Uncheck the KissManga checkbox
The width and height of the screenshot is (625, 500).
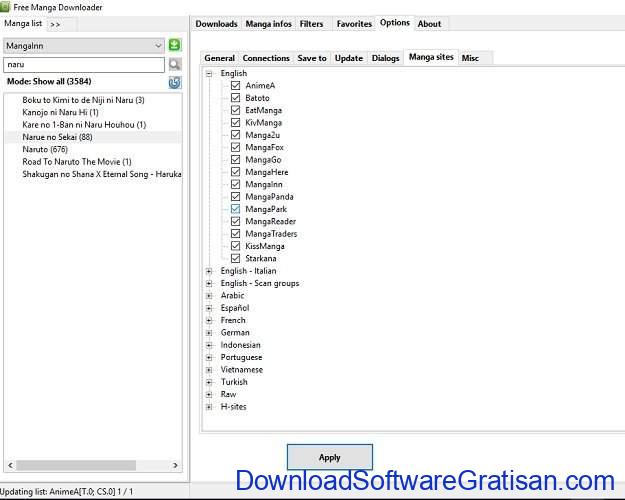click(x=236, y=246)
